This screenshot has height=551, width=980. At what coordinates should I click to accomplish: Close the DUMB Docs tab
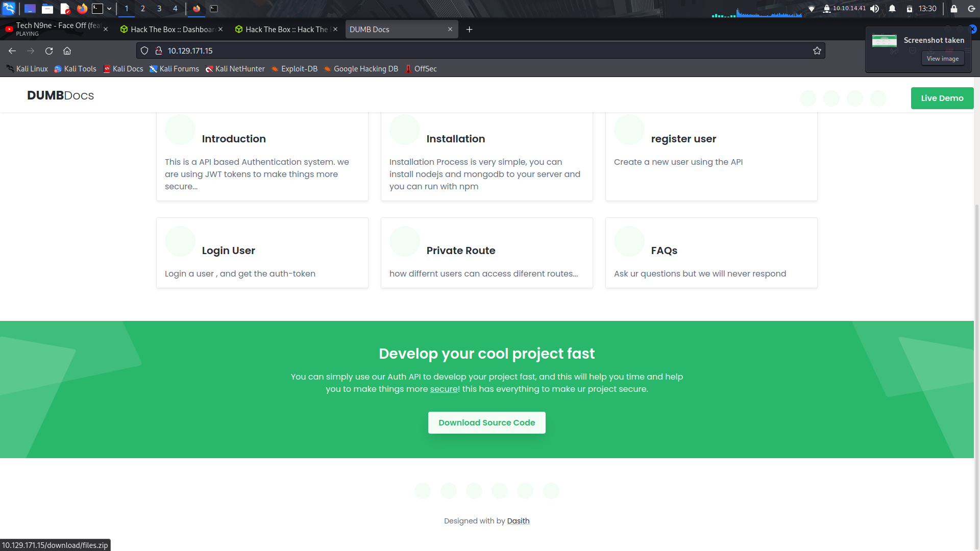click(x=450, y=29)
